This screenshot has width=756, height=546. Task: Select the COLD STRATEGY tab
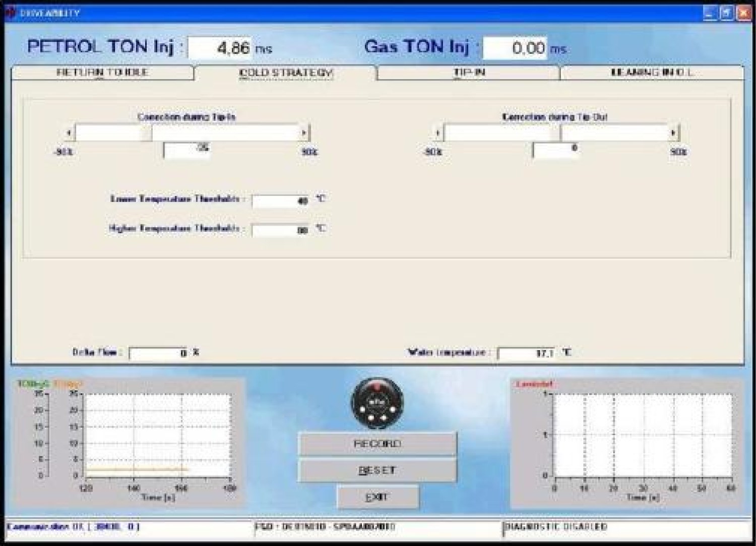click(x=285, y=73)
